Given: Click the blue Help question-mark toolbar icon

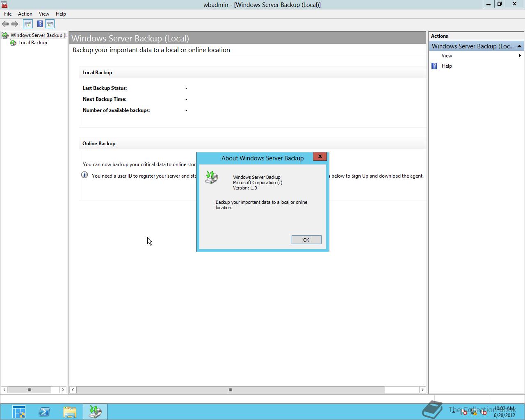Looking at the screenshot, I should click(40, 24).
